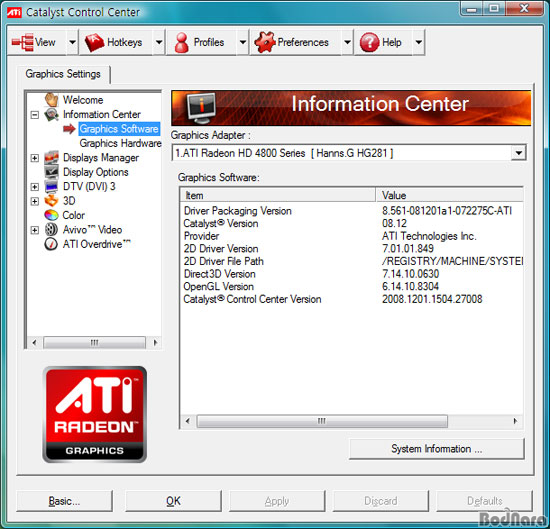Click the software list scroll left arrow
This screenshot has width=550, height=529.
(x=188, y=421)
